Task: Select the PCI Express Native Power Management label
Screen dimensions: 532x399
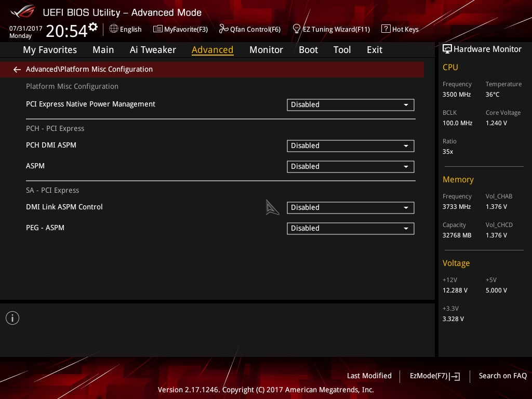Action: click(x=90, y=104)
